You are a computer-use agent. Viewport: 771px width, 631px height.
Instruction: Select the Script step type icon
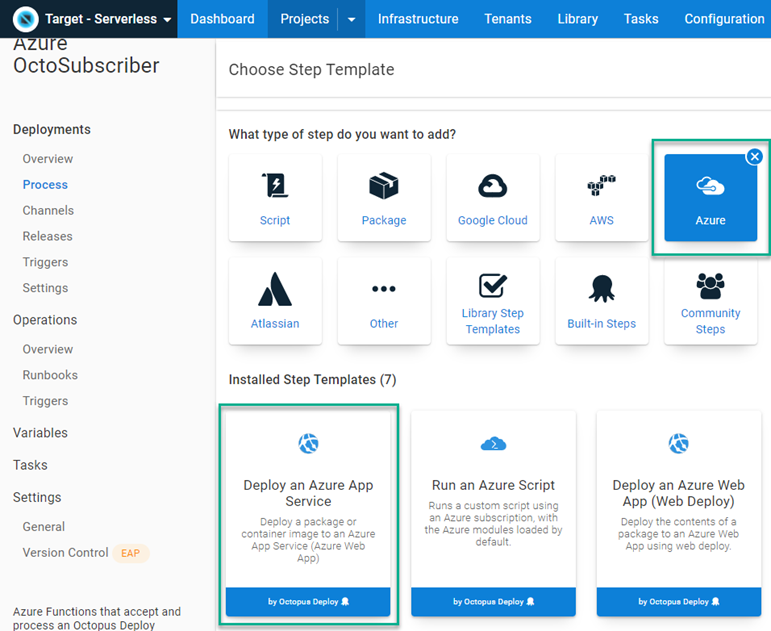coord(275,185)
